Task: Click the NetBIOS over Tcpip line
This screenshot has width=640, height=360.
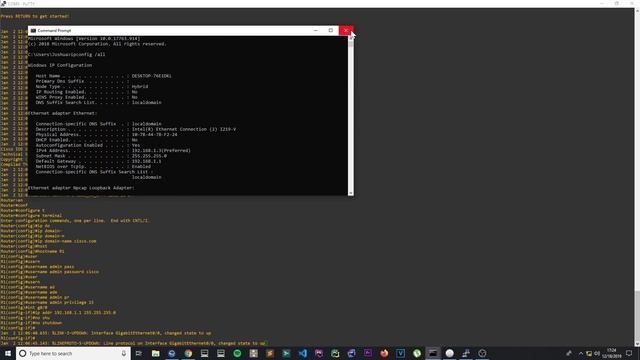Action: click(93, 167)
